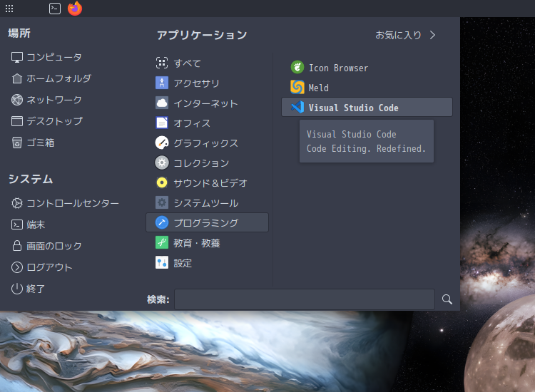This screenshot has width=535, height=392.
Task: Select the オフィス category
Action: (x=207, y=123)
